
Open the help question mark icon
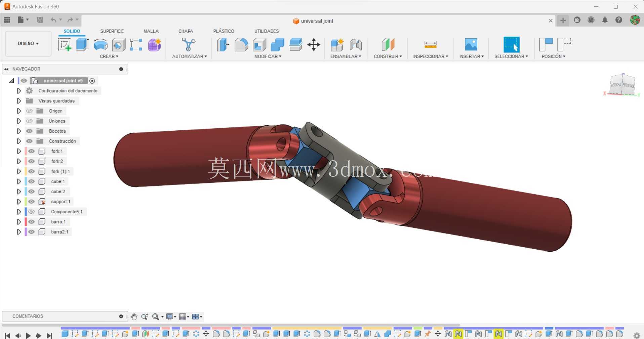point(618,20)
